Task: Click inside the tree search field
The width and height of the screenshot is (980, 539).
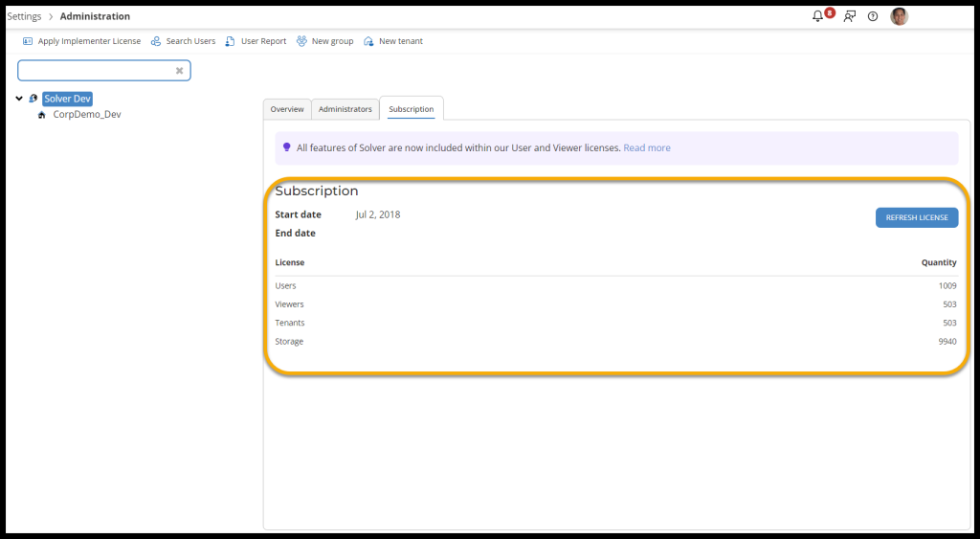Action: (x=96, y=71)
